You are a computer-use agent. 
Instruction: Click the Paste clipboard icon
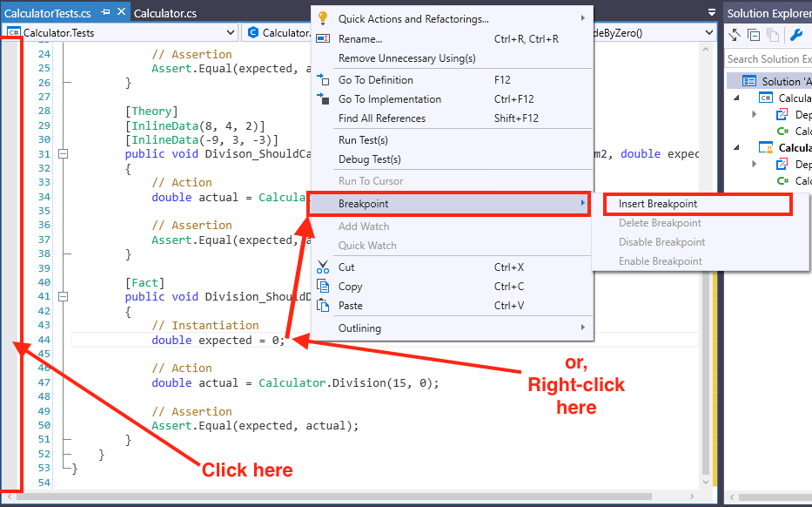tap(323, 306)
